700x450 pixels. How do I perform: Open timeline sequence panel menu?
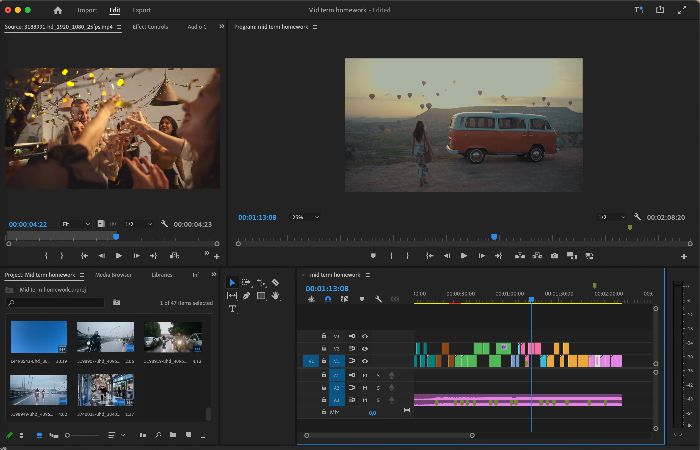[x=368, y=275]
